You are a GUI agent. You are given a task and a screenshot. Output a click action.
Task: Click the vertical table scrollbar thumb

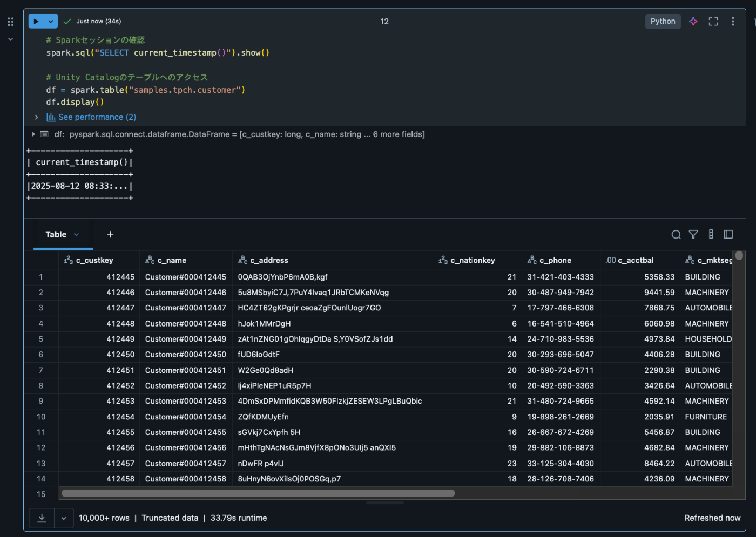point(739,256)
